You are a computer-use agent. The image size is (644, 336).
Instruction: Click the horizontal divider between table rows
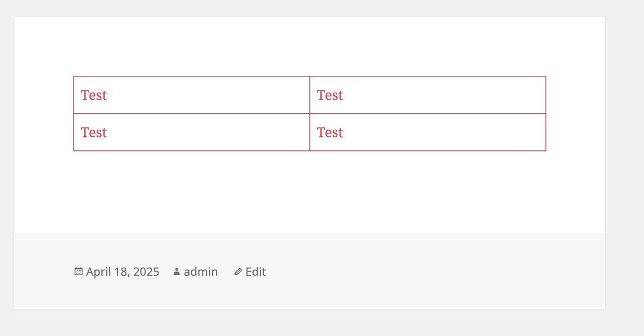click(309, 114)
